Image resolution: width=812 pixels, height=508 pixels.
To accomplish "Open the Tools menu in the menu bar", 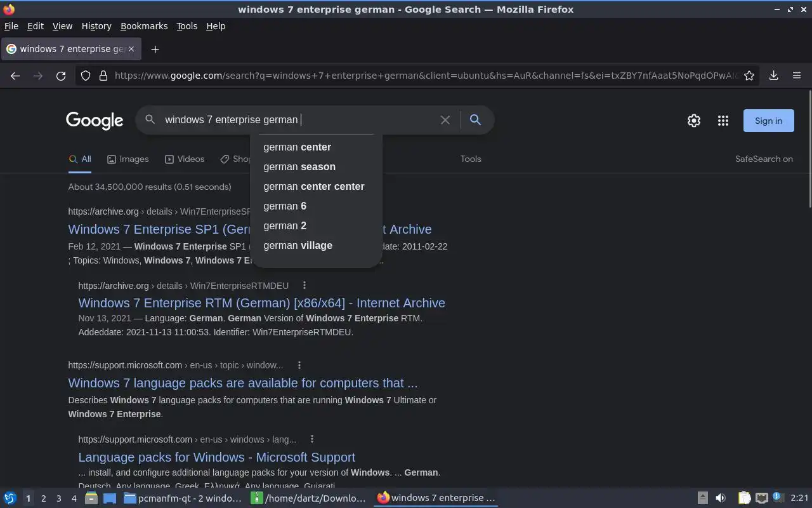I will pos(187,26).
